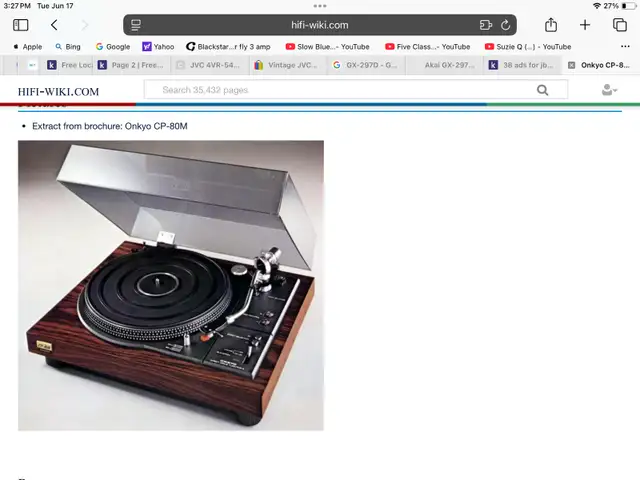Open the Yahoo bookmark
Screen dimensions: 640x480
pyautogui.click(x=158, y=47)
